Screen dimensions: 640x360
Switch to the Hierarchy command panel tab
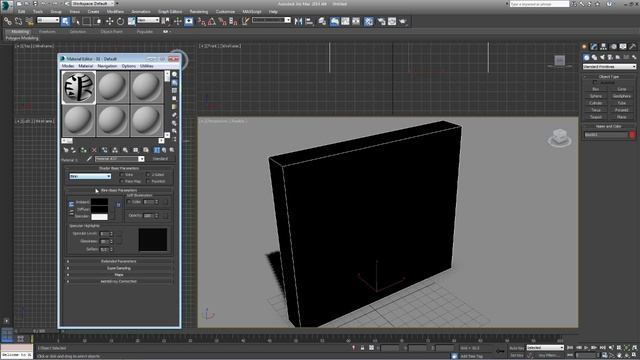[x=603, y=47]
